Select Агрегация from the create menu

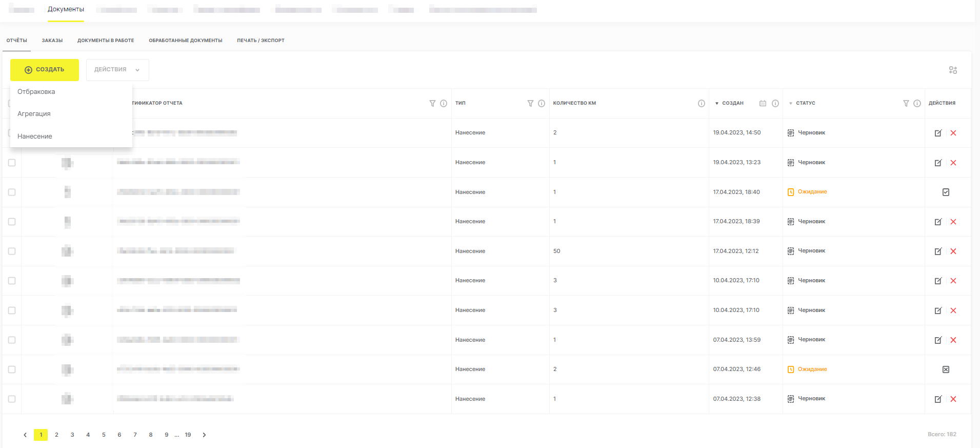34,114
